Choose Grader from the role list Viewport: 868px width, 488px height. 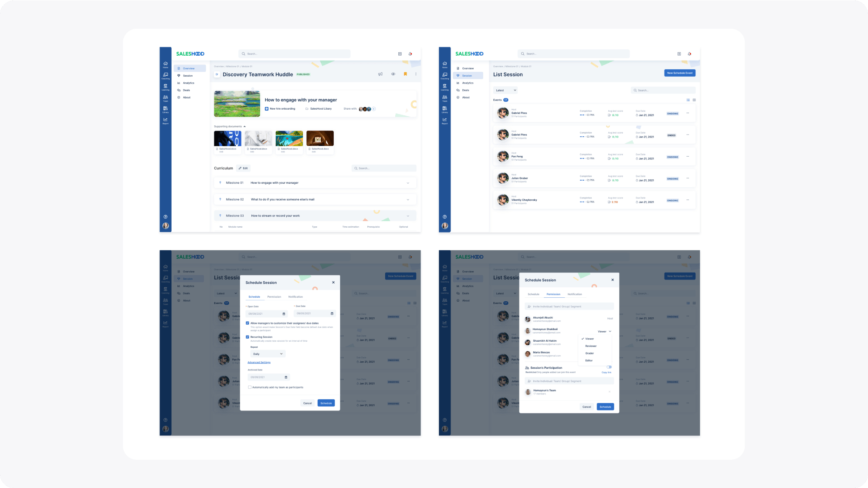pos(590,353)
